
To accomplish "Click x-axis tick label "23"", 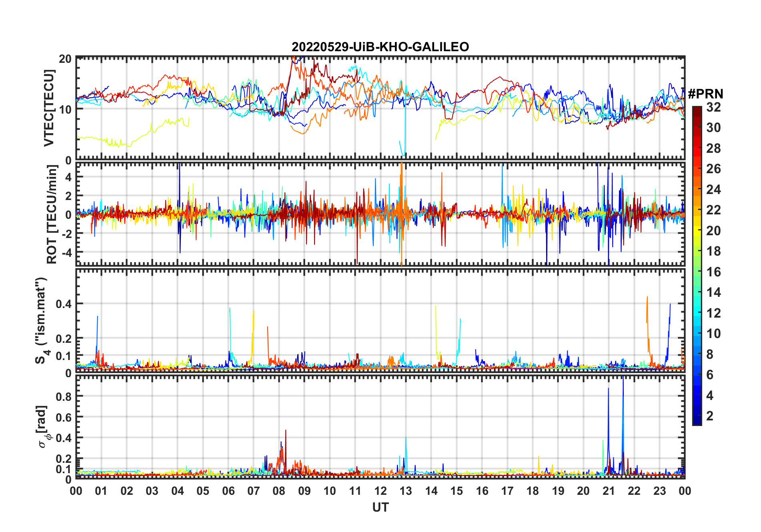I will (659, 491).
